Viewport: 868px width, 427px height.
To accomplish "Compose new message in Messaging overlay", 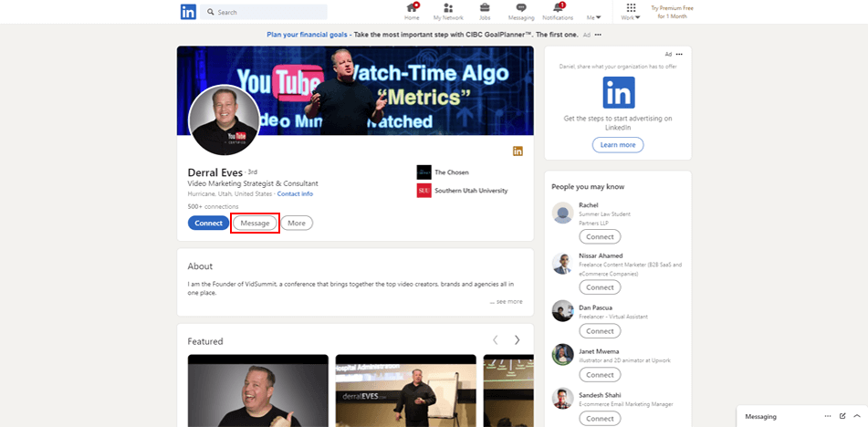I will click(x=842, y=416).
